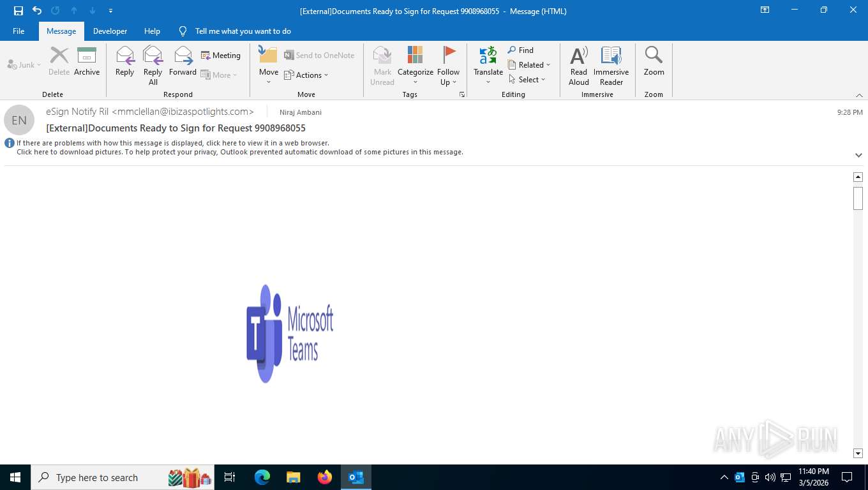Click the taskbar search box
The image size is (868, 490).
coord(123,477)
